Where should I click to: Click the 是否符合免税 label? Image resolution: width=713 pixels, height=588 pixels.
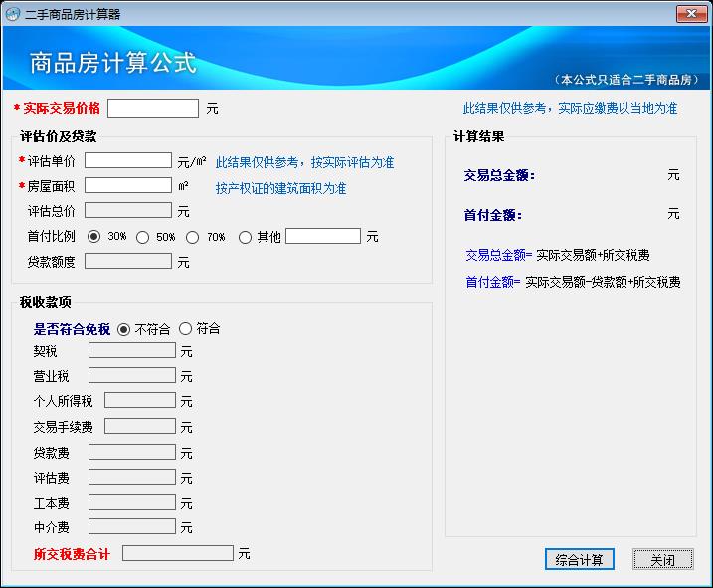pyautogui.click(x=72, y=329)
